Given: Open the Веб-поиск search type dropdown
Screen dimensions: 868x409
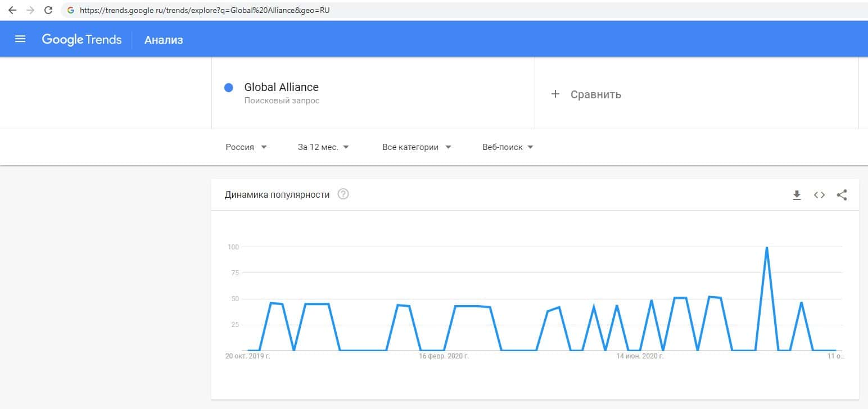Looking at the screenshot, I should (x=508, y=147).
